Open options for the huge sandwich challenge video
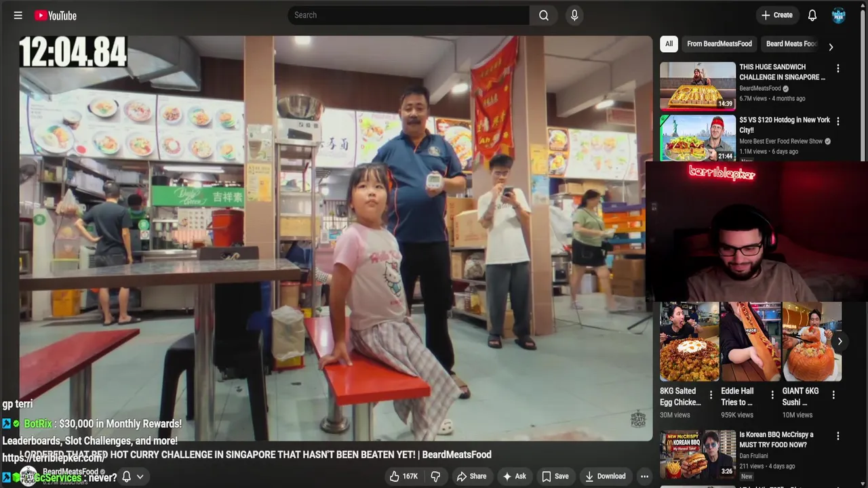The width and height of the screenshot is (868, 488). coord(838,68)
